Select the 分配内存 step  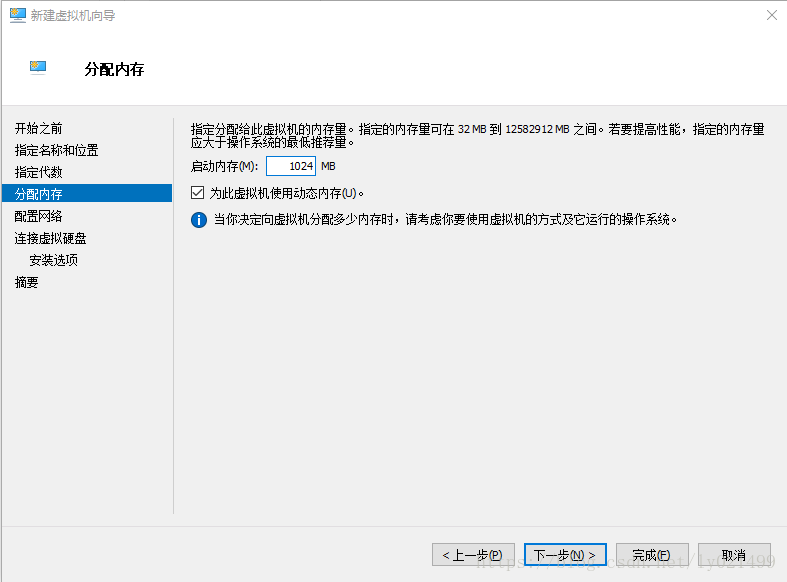click(87, 194)
